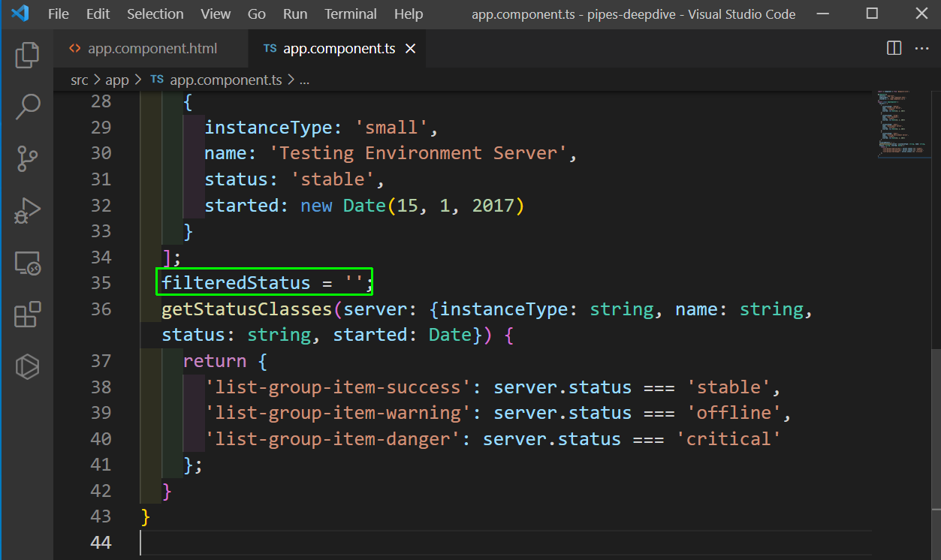Click the getStatusClasses method name
The width and height of the screenshot is (941, 560).
coord(247,309)
